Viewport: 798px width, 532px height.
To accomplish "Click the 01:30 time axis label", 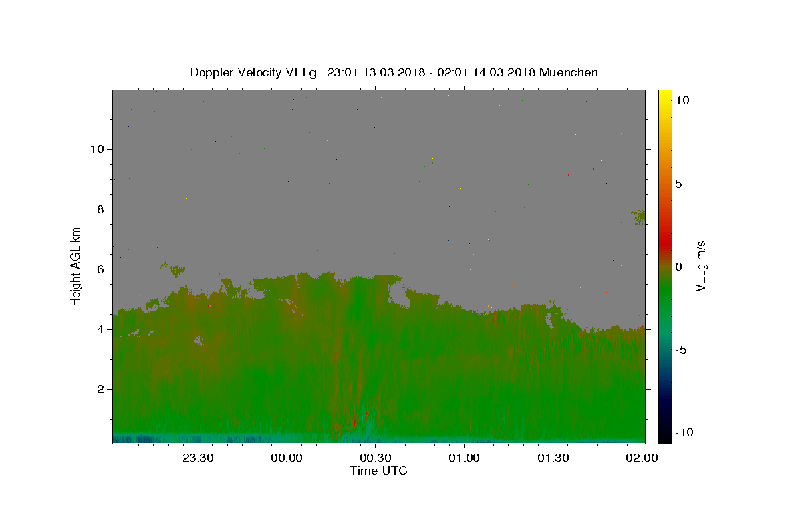I will (554, 458).
